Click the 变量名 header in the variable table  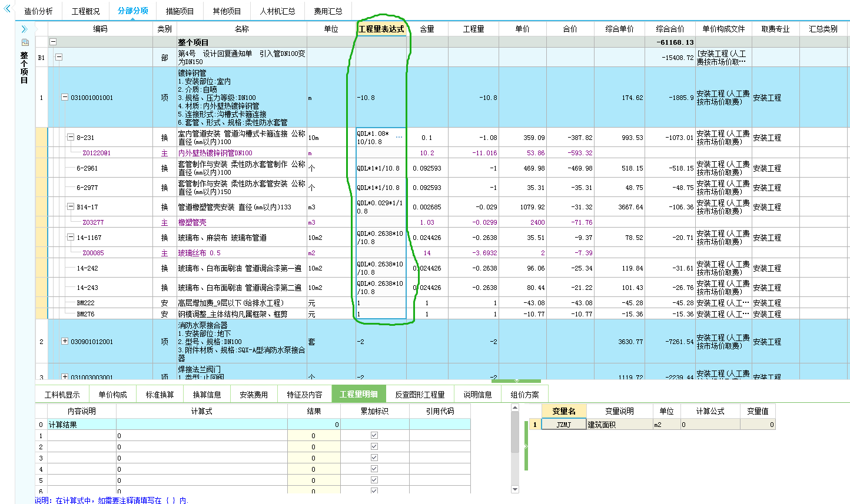click(564, 411)
